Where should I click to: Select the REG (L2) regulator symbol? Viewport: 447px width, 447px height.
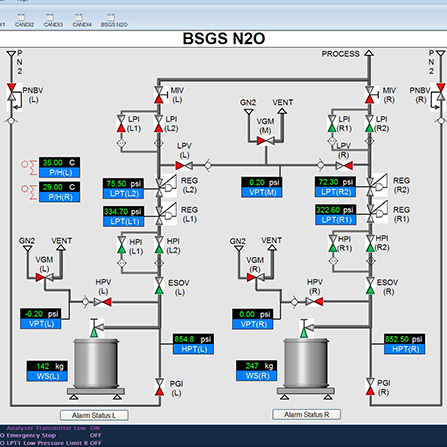[x=166, y=185]
